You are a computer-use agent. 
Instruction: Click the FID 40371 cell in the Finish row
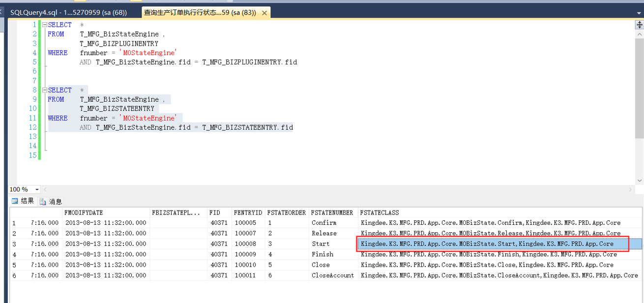pyautogui.click(x=220, y=254)
